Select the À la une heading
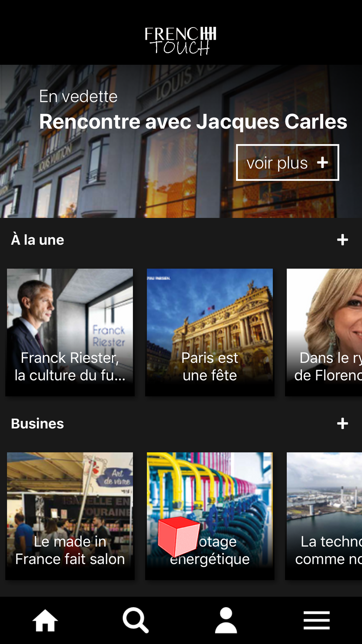The height and width of the screenshot is (644, 362). 38,240
